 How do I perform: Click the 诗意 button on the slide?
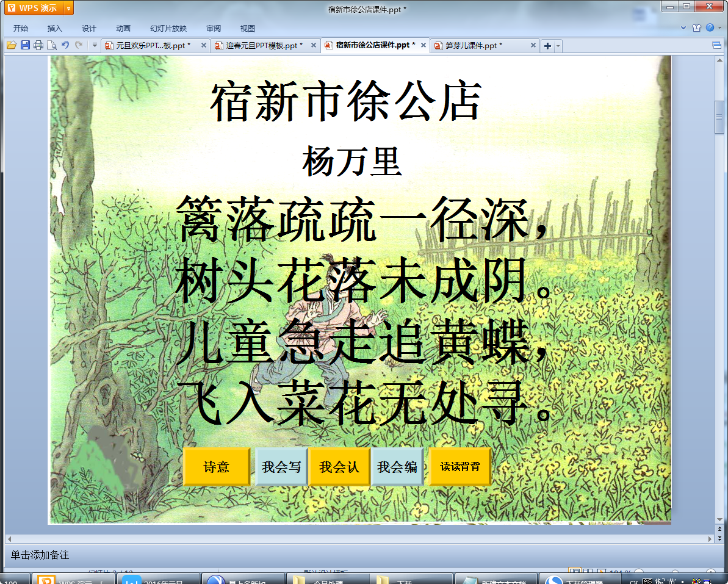[x=217, y=467]
